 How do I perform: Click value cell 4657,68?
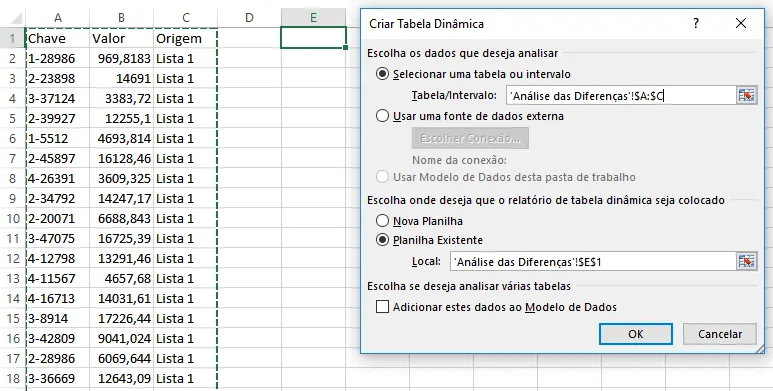click(121, 278)
